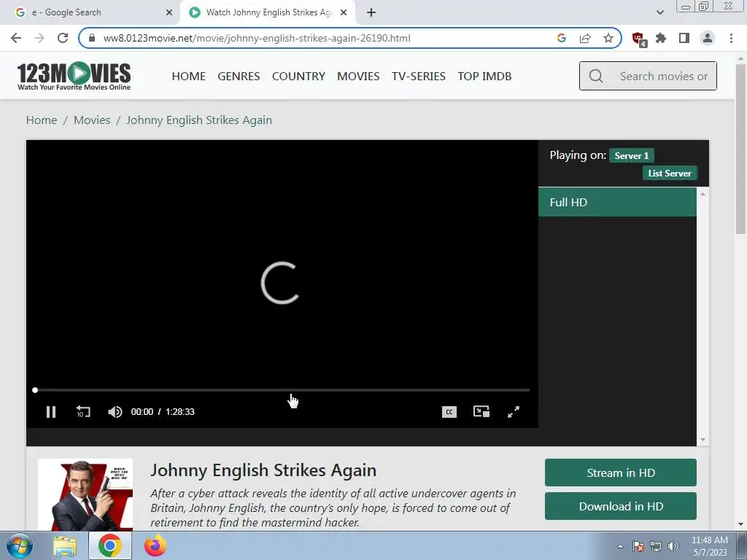Go to TV-SERIES section
The width and height of the screenshot is (747, 560).
pyautogui.click(x=419, y=76)
